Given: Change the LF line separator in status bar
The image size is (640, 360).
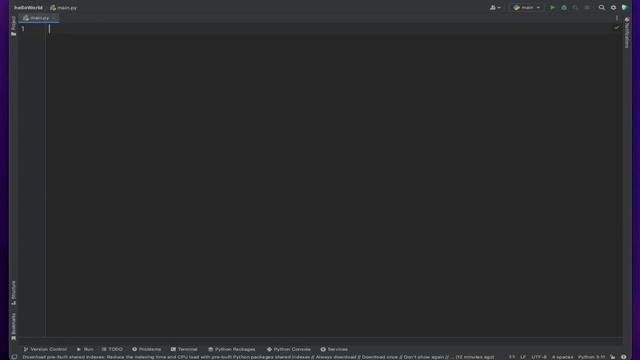Looking at the screenshot, I should point(523,357).
